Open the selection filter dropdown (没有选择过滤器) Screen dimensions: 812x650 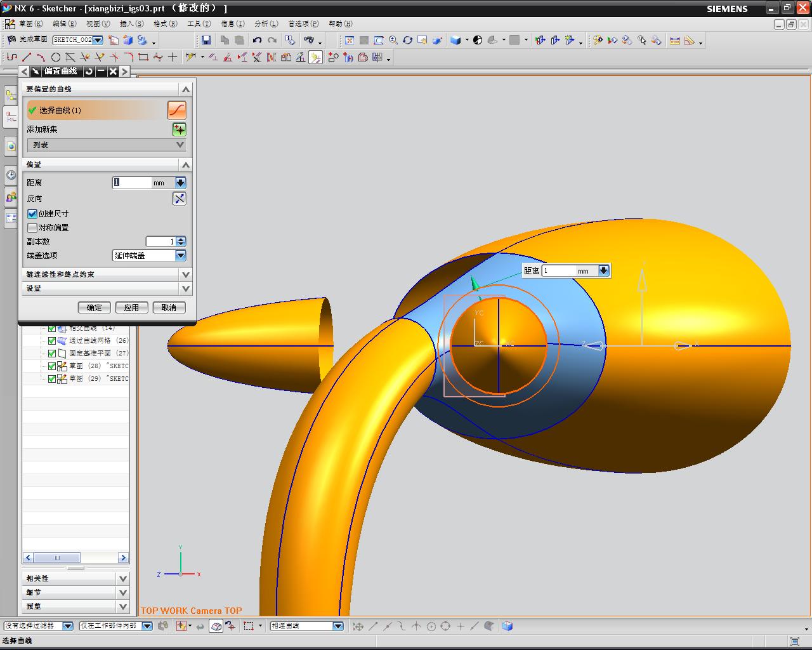click(x=68, y=627)
